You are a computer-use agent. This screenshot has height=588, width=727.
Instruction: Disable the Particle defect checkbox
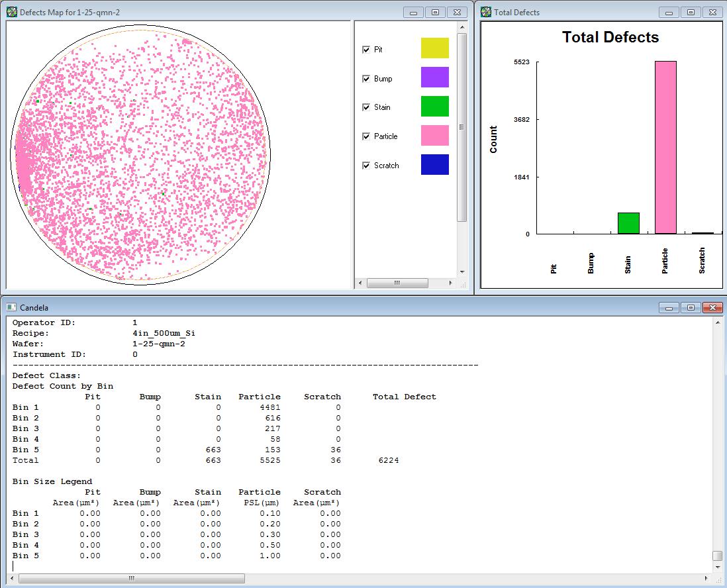[366, 136]
